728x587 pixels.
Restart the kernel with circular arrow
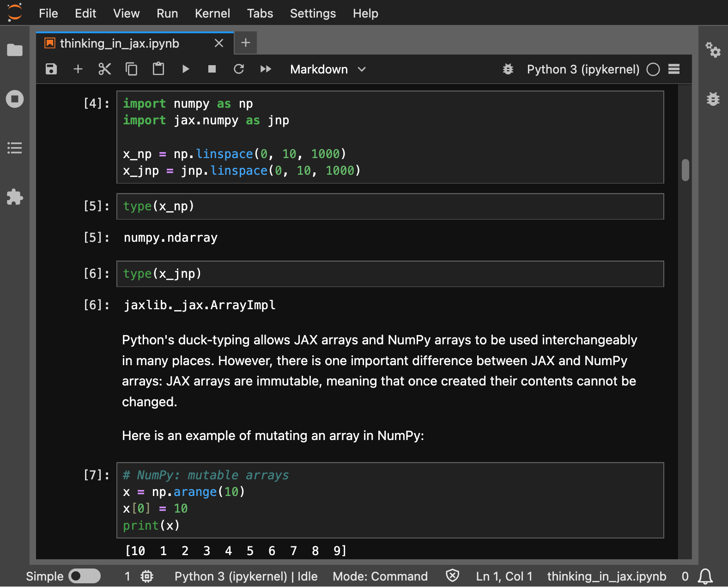(239, 69)
